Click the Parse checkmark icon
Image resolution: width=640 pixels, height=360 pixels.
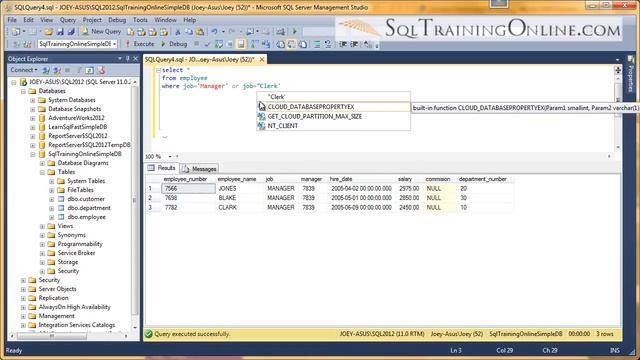[x=207, y=44]
